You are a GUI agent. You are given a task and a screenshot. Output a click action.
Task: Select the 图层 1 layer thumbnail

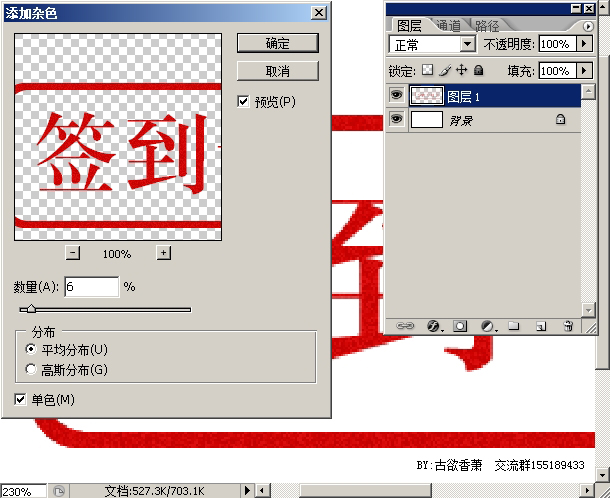point(426,95)
